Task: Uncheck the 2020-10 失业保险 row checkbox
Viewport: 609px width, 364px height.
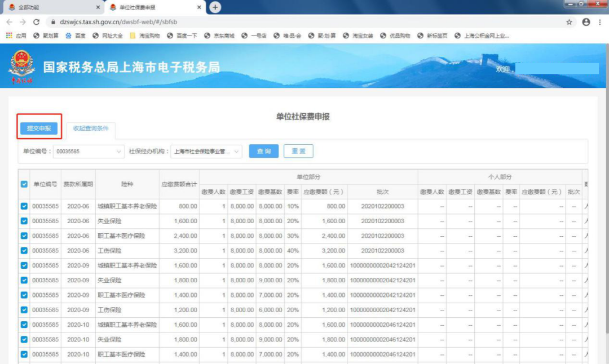Action: point(24,339)
